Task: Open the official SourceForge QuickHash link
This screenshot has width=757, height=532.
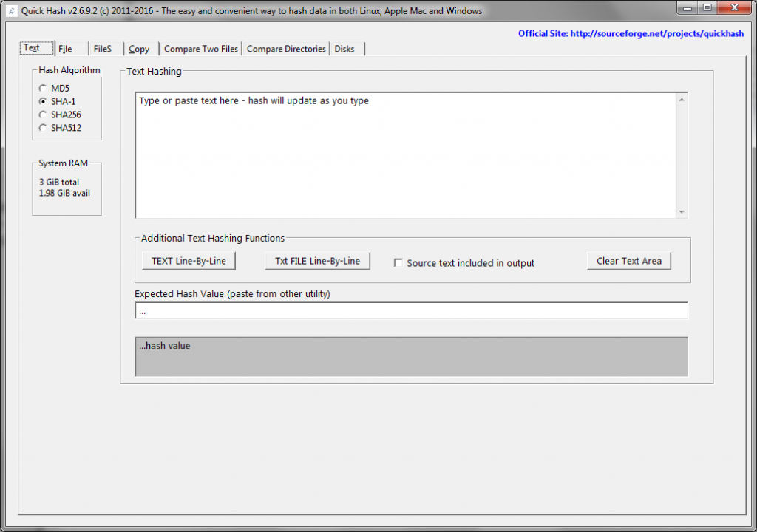Action: click(x=631, y=33)
